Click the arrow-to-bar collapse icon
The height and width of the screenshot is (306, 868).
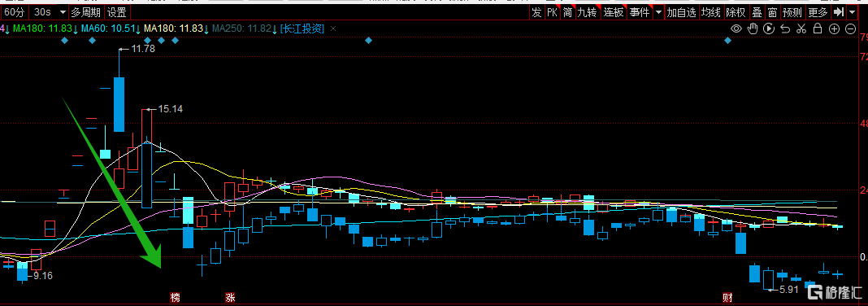[840, 12]
